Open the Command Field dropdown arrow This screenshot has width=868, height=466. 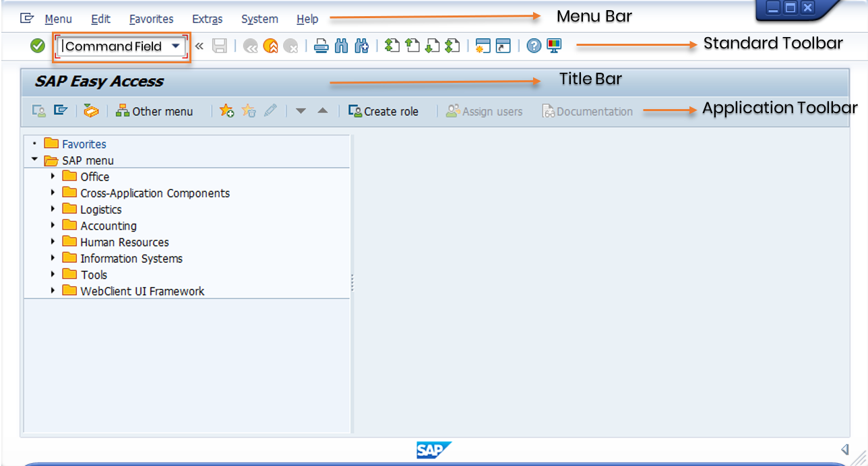(x=176, y=46)
